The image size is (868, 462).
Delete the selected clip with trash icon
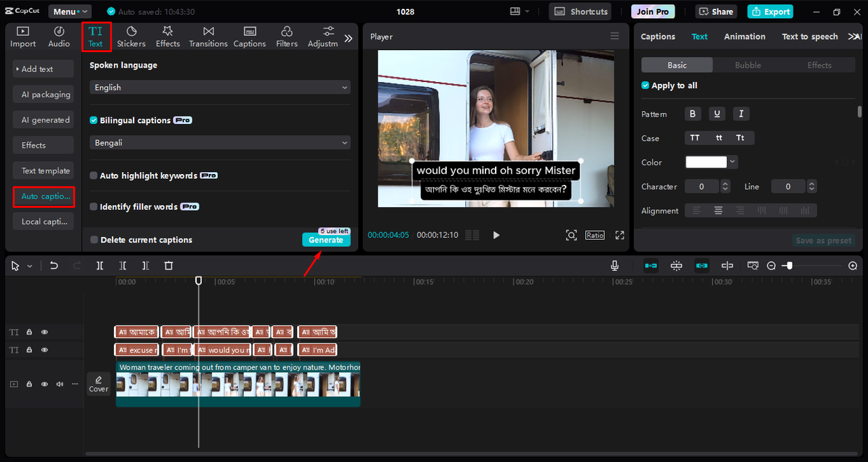click(x=169, y=266)
